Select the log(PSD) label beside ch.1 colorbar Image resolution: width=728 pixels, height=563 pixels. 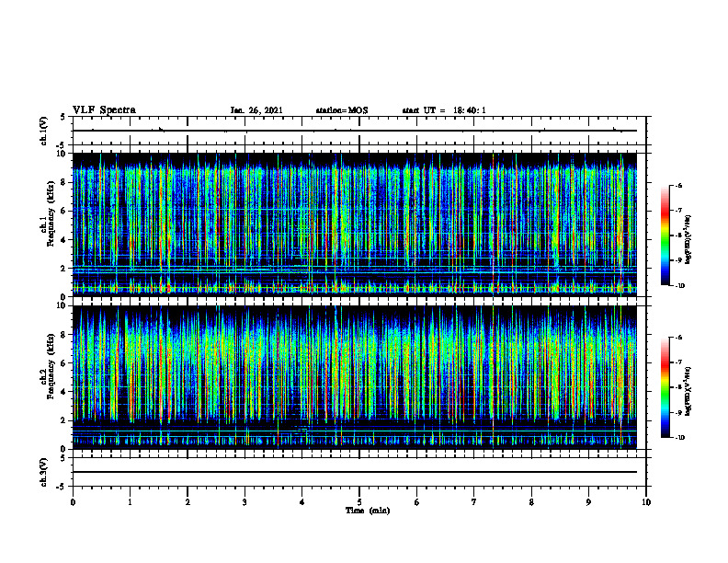[x=688, y=239]
